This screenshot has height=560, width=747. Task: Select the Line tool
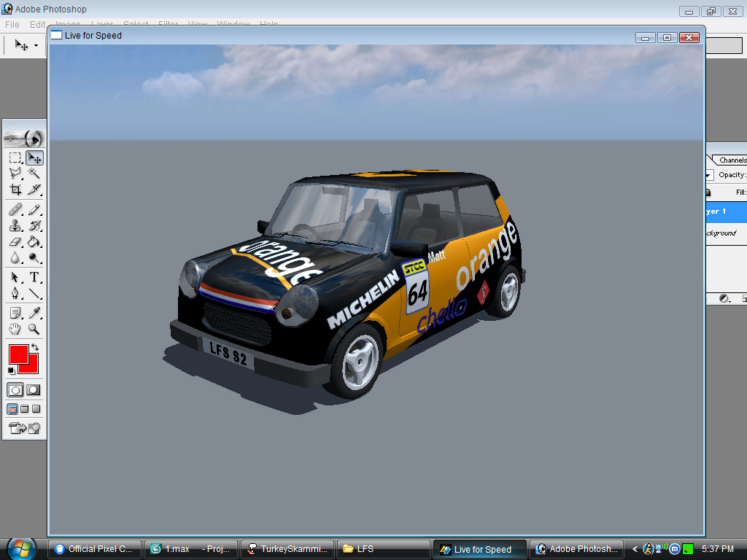pos(34,293)
